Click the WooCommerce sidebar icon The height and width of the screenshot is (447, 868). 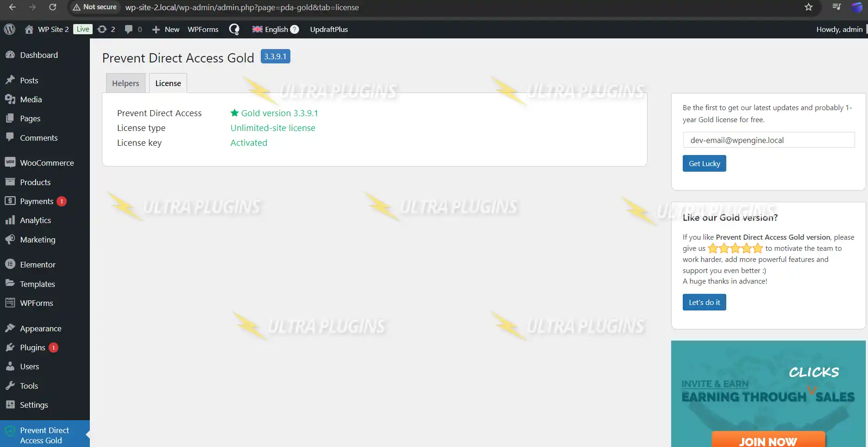10,162
